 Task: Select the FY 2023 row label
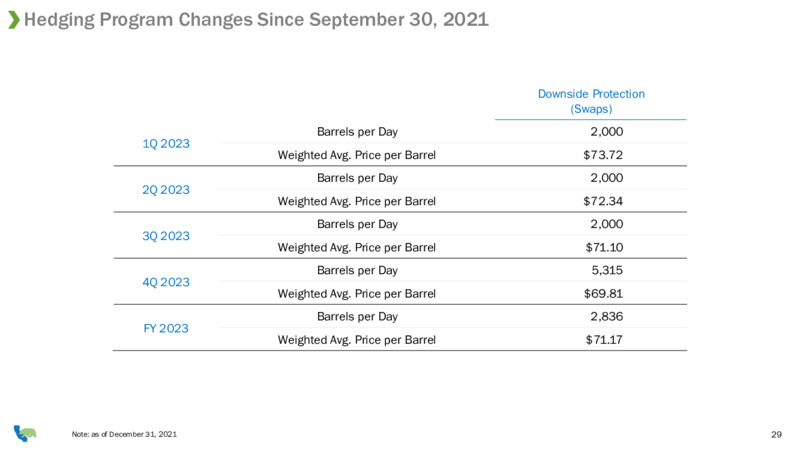[x=166, y=329]
